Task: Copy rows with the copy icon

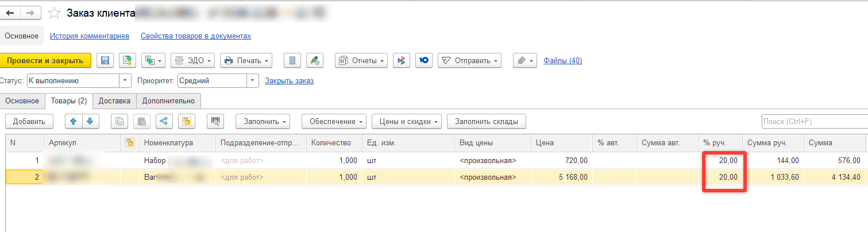Action: (x=119, y=121)
